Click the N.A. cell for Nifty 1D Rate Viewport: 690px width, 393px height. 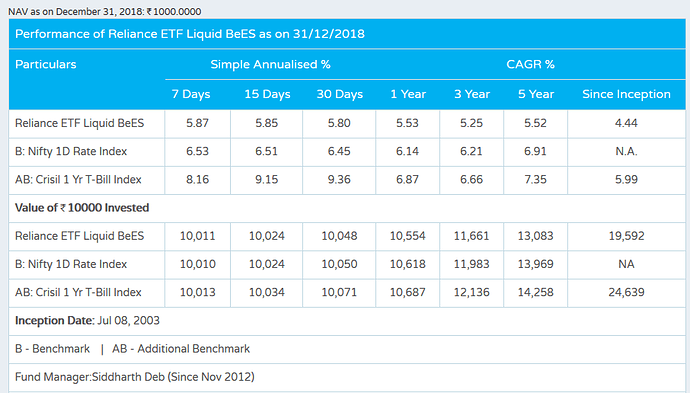626,151
